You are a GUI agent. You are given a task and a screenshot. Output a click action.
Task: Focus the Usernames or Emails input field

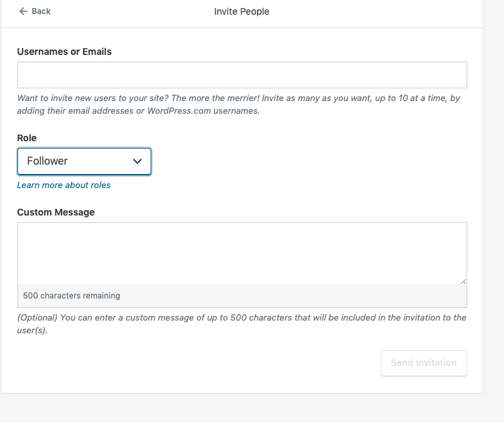[242, 75]
